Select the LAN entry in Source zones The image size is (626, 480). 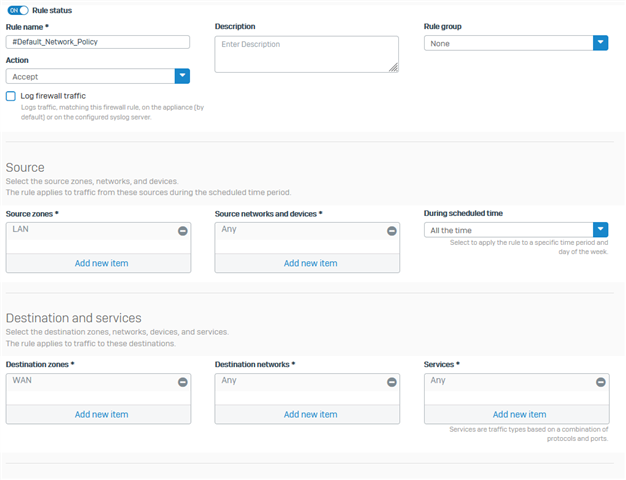(20, 229)
